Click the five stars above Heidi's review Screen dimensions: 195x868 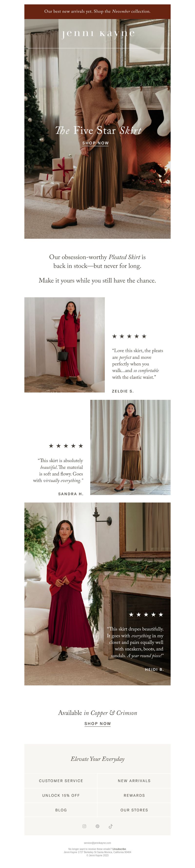(x=146, y=614)
